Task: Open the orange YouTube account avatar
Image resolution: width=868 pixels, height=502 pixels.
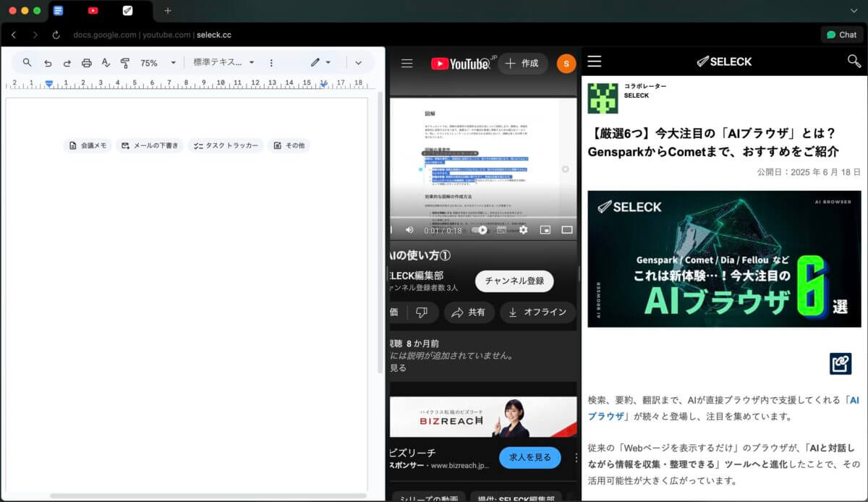Action: (566, 64)
